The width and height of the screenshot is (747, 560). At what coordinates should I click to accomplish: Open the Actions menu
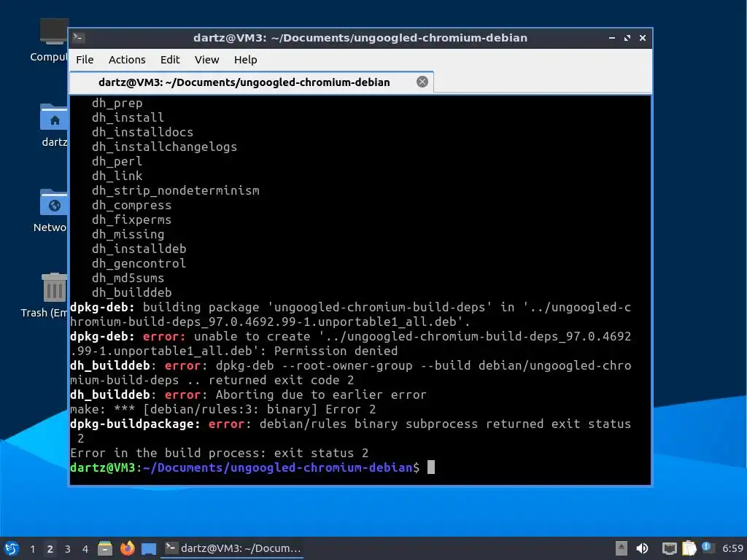(127, 60)
